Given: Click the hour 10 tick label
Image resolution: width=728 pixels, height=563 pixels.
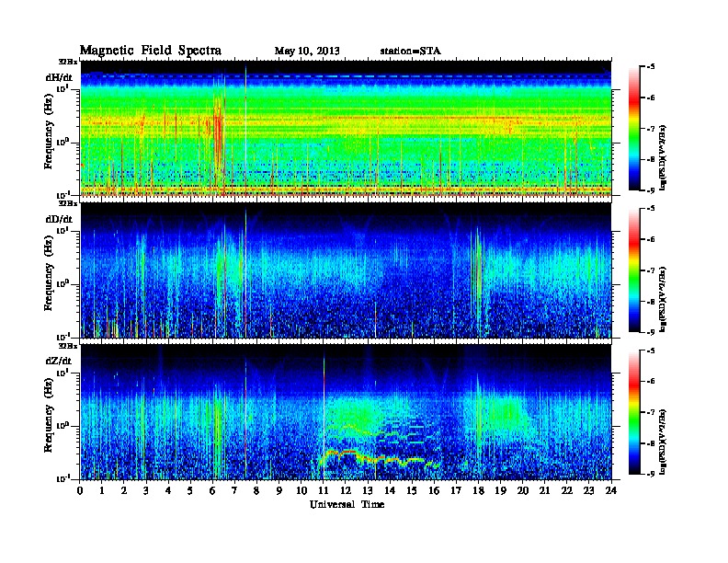Looking at the screenshot, I should pyautogui.click(x=301, y=490).
